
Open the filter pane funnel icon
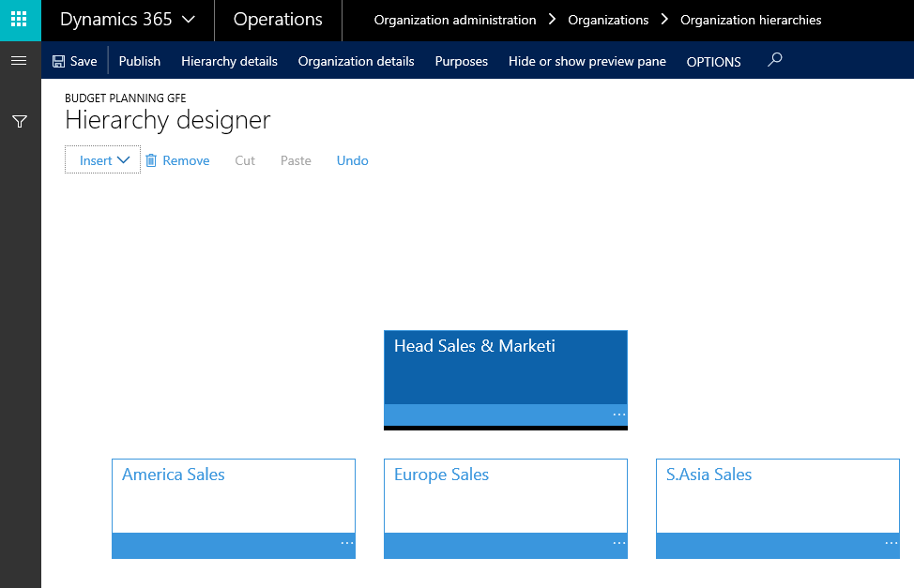19,122
